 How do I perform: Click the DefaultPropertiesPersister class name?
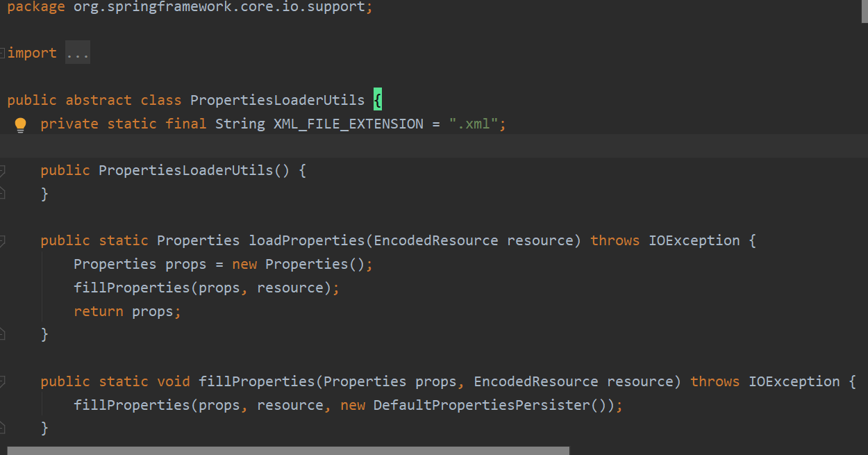482,405
